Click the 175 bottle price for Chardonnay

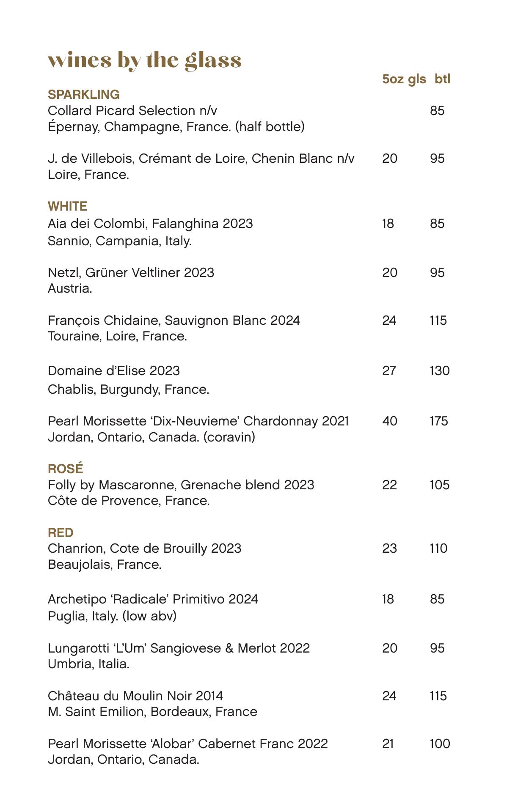[439, 421]
